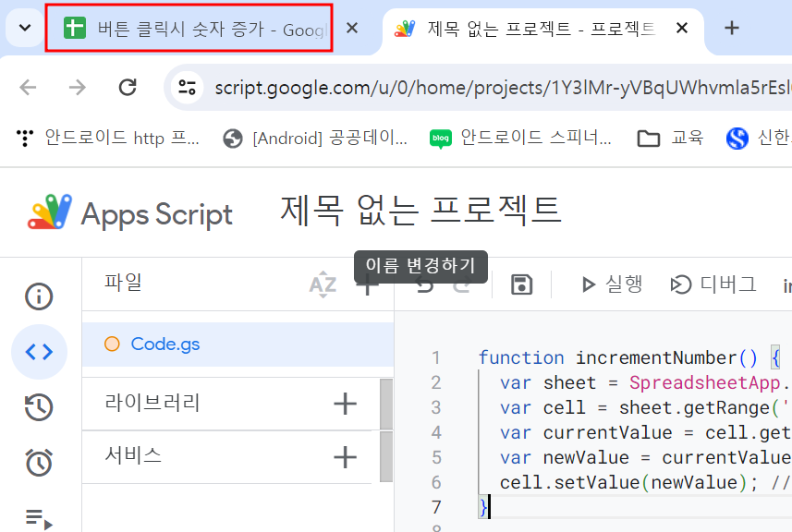Click the 파일 panel header
This screenshot has height=532, width=792.
123,282
